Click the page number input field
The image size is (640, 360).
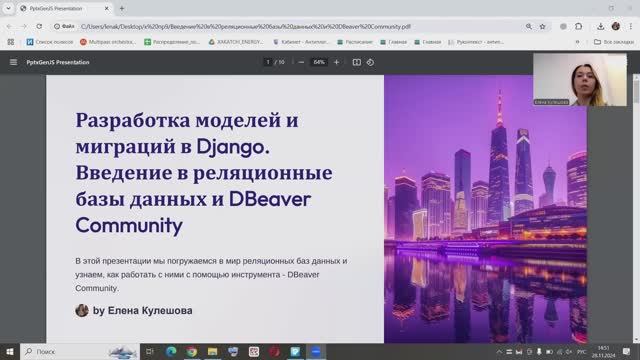coord(268,62)
